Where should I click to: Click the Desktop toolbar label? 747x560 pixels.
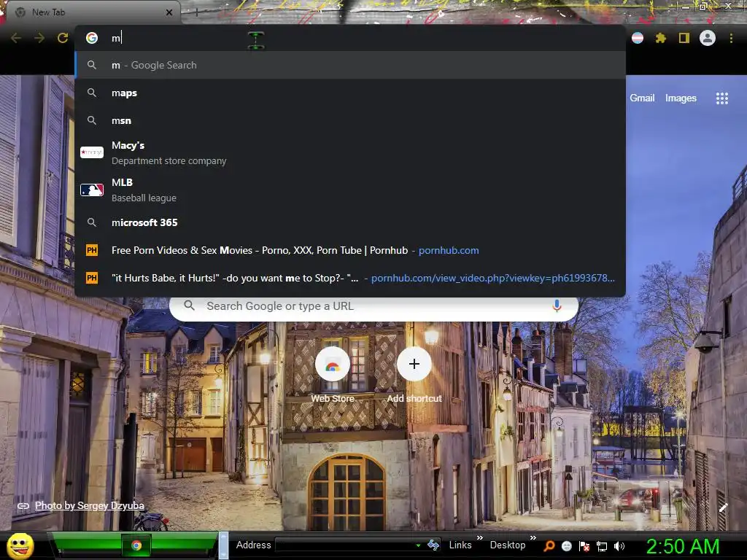pos(508,545)
